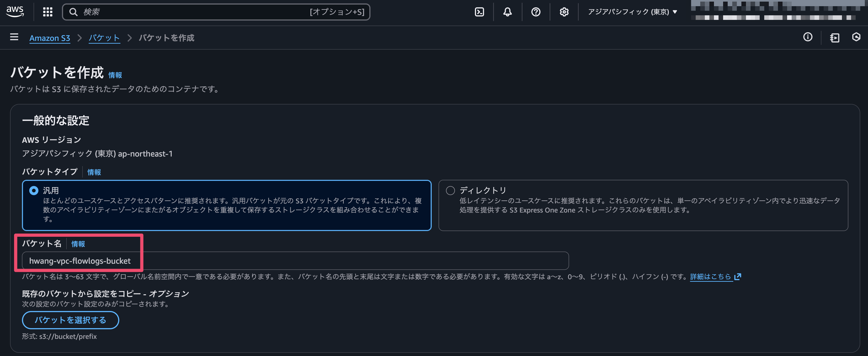Focus the top 検索 search box
The image size is (868, 356).
pyautogui.click(x=216, y=12)
